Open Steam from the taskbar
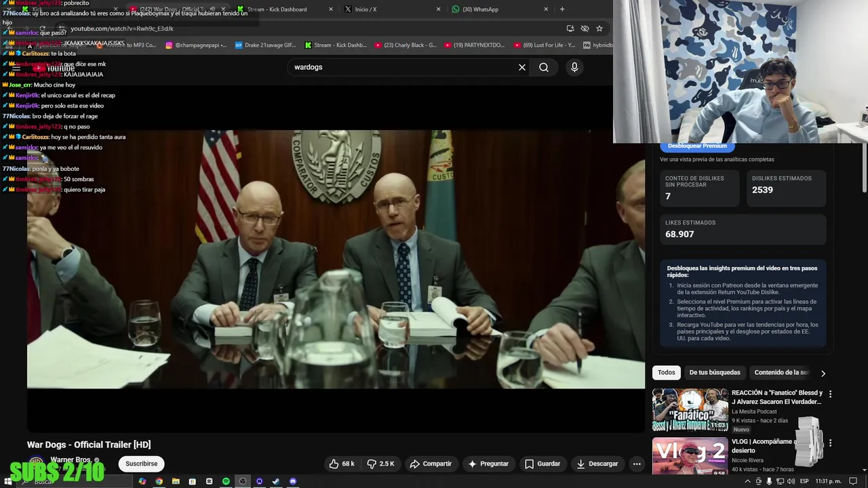868x488 pixels. pos(276,481)
